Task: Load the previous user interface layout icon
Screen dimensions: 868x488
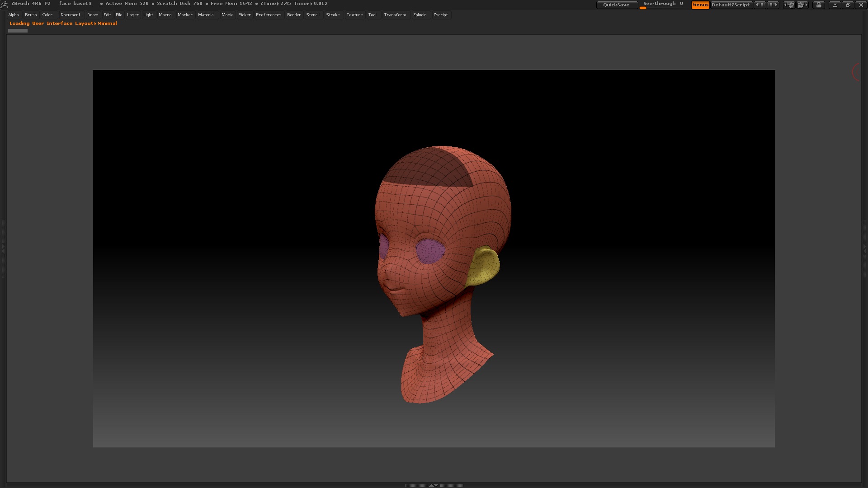Action: 789,5
